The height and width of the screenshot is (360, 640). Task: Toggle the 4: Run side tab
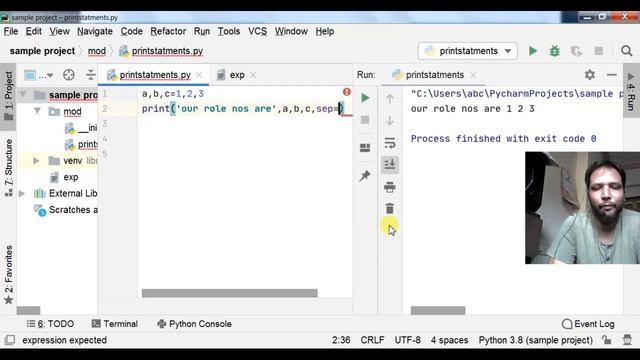pos(631,91)
